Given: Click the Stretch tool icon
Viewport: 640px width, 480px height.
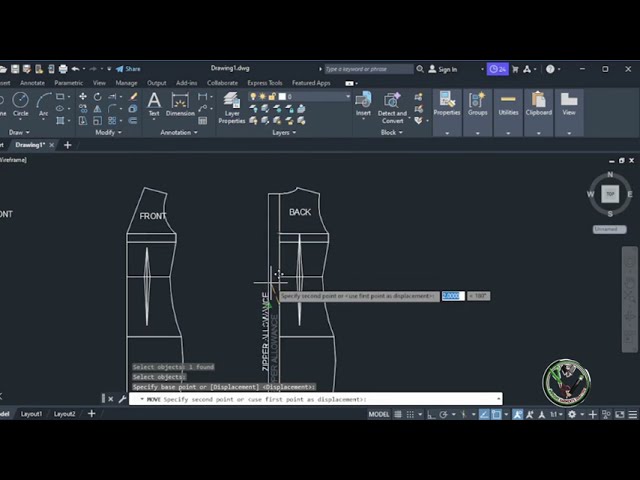Looking at the screenshot, I should pos(83,120).
